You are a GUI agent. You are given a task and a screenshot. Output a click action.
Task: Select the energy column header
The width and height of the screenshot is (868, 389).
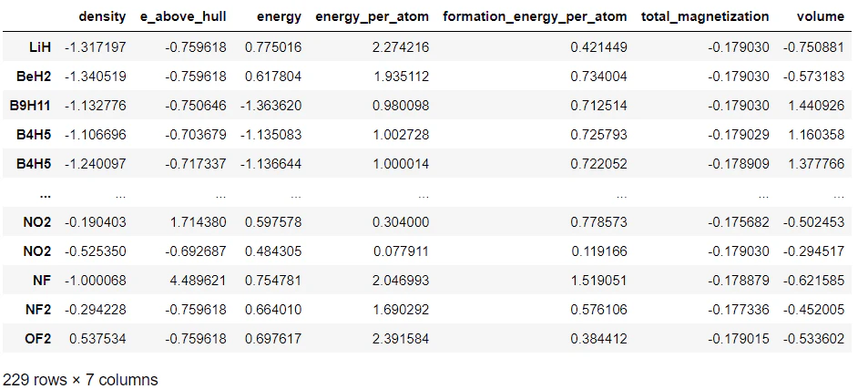[x=279, y=16]
